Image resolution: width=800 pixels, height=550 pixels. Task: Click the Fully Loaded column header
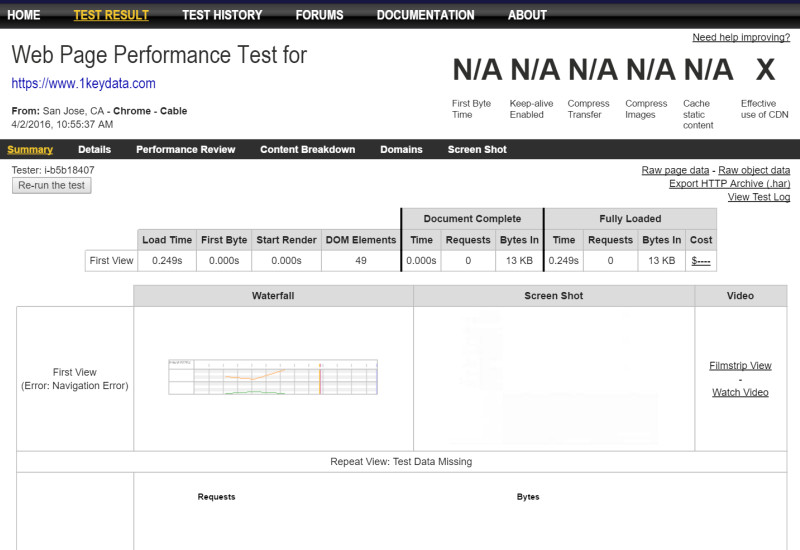point(630,219)
